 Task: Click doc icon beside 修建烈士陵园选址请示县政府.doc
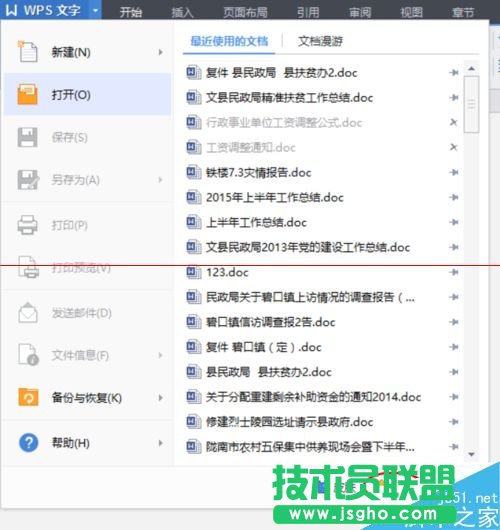[194, 422]
